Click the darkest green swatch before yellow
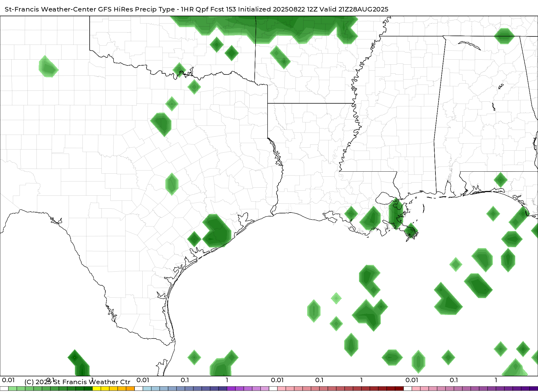The image size is (538, 392). coord(88,389)
